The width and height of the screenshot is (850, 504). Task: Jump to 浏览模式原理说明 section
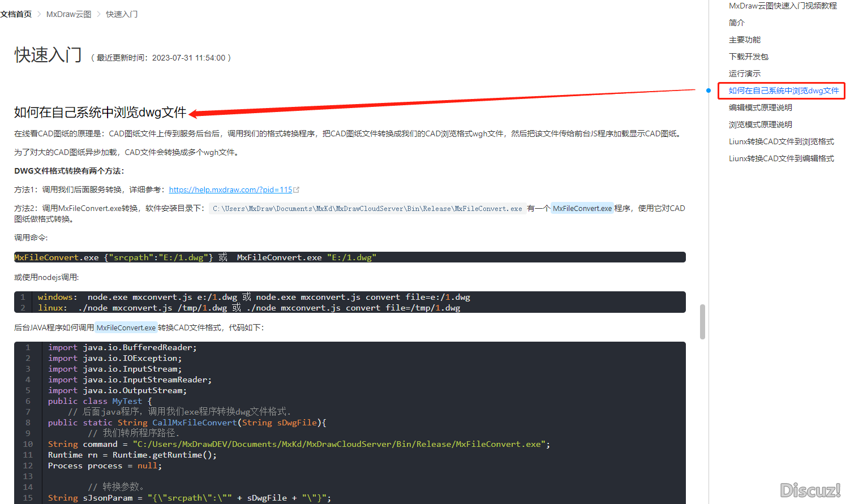pyautogui.click(x=761, y=124)
